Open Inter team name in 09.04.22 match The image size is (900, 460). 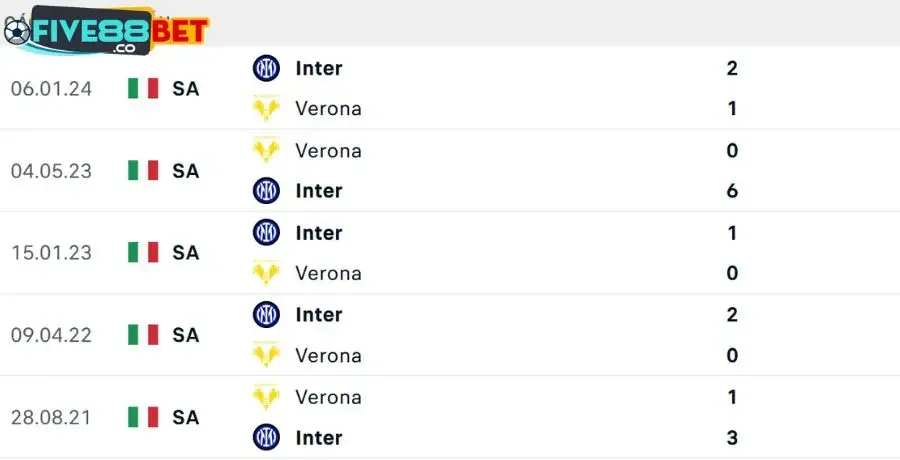318,315
